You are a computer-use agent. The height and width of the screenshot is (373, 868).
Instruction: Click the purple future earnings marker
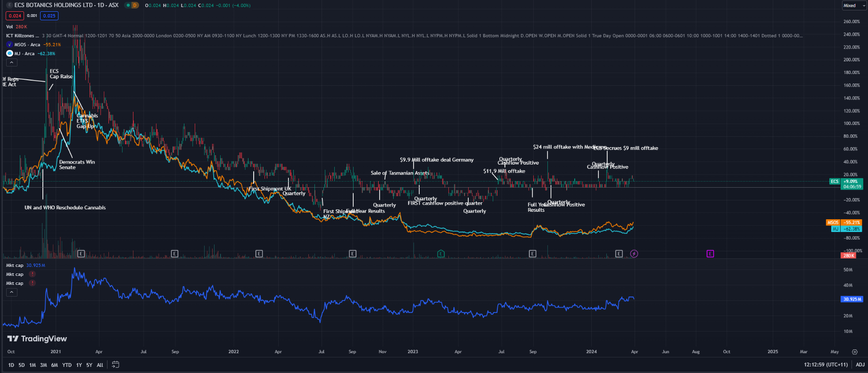[x=710, y=254]
